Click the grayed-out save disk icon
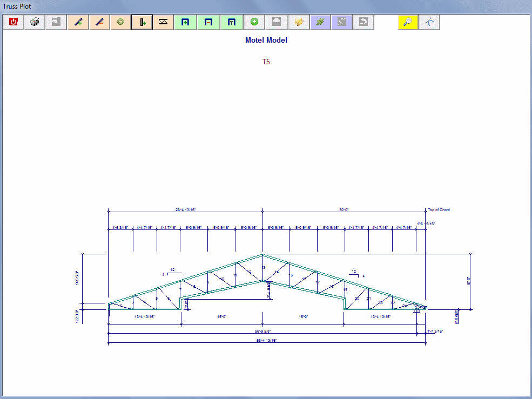Image resolution: width=532 pixels, height=399 pixels. pos(56,22)
